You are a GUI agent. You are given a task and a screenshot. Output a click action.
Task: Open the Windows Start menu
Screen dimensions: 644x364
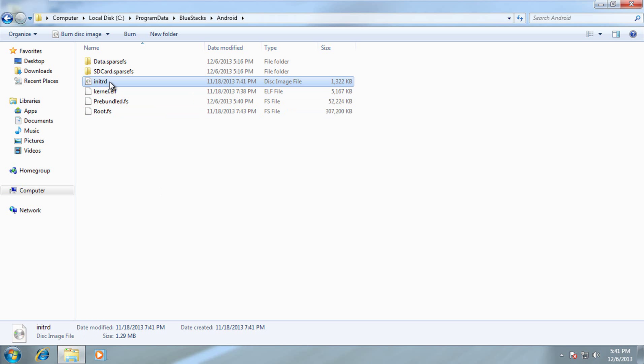(x=12, y=355)
